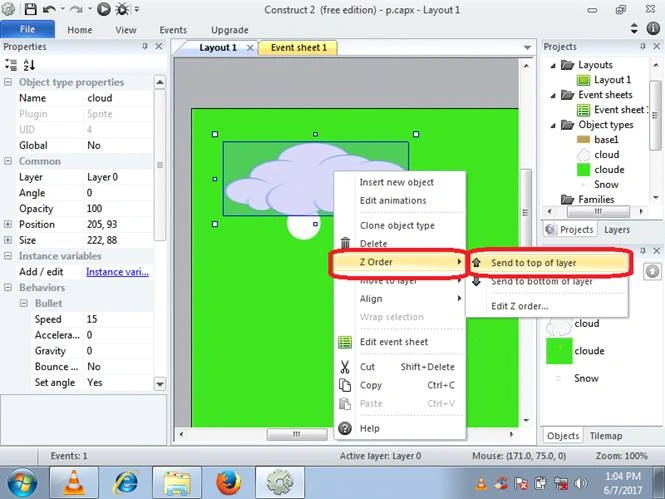Select Edit animations menu entry

click(x=393, y=201)
